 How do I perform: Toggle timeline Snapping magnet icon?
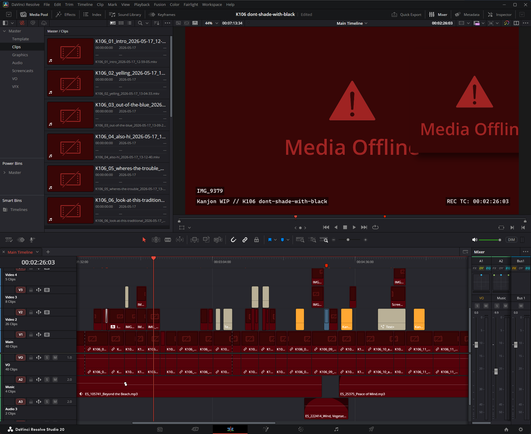[233, 240]
